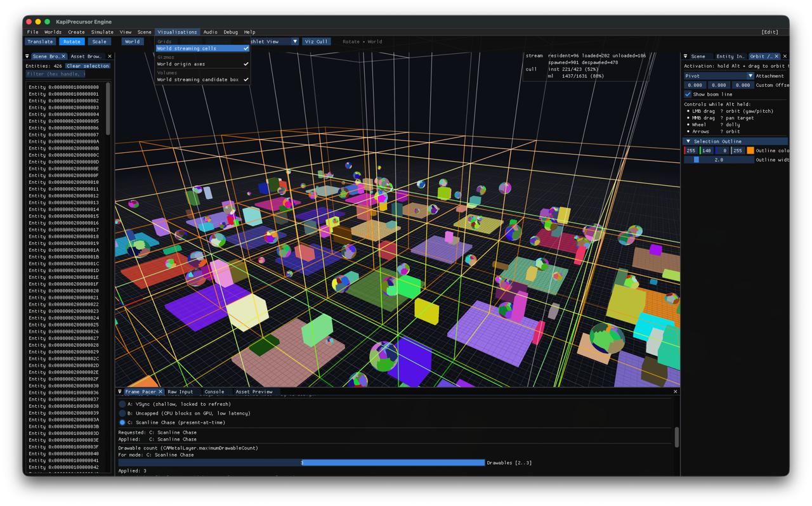Toggle the World space button

pyautogui.click(x=132, y=42)
